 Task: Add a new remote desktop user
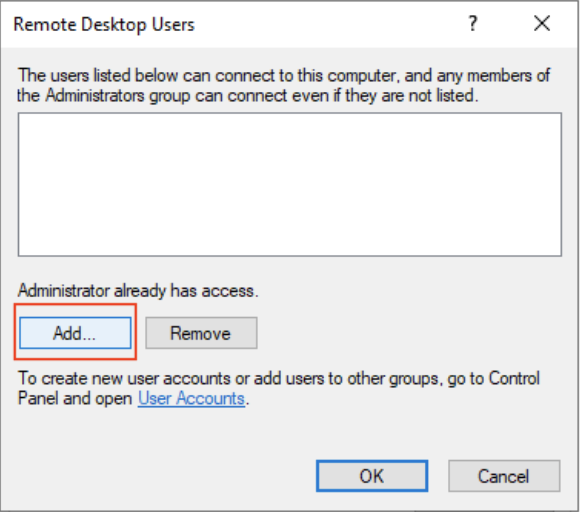click(x=75, y=333)
